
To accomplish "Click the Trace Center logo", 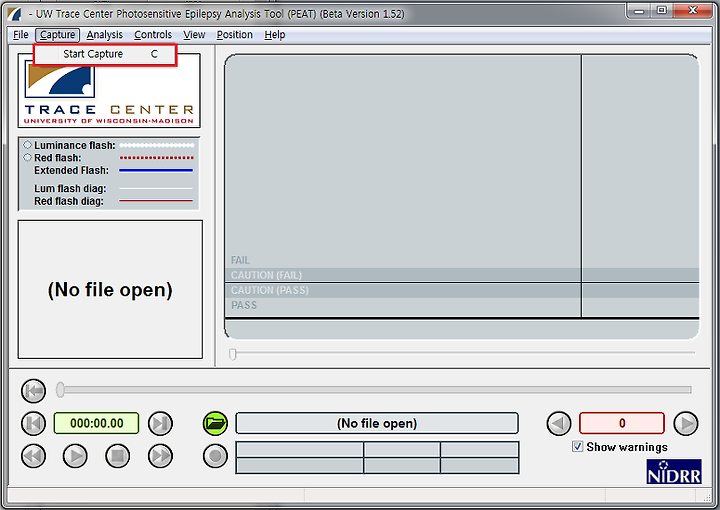I will pos(109,90).
